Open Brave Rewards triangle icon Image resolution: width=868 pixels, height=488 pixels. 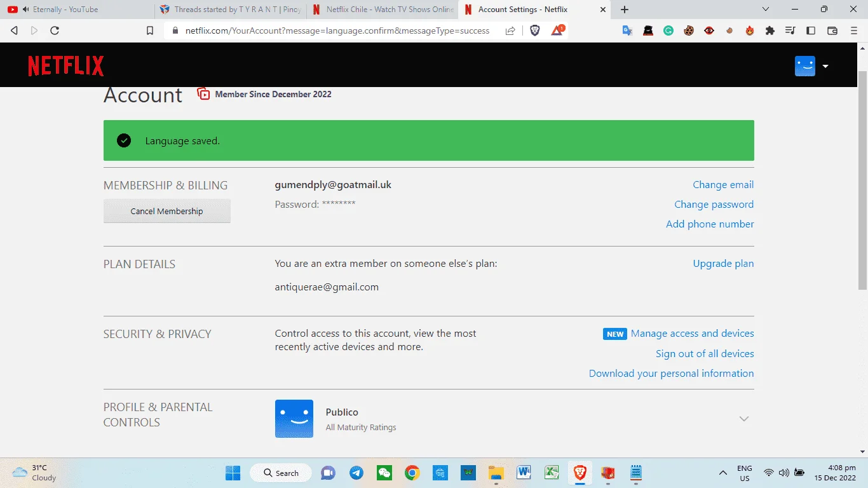point(557,30)
